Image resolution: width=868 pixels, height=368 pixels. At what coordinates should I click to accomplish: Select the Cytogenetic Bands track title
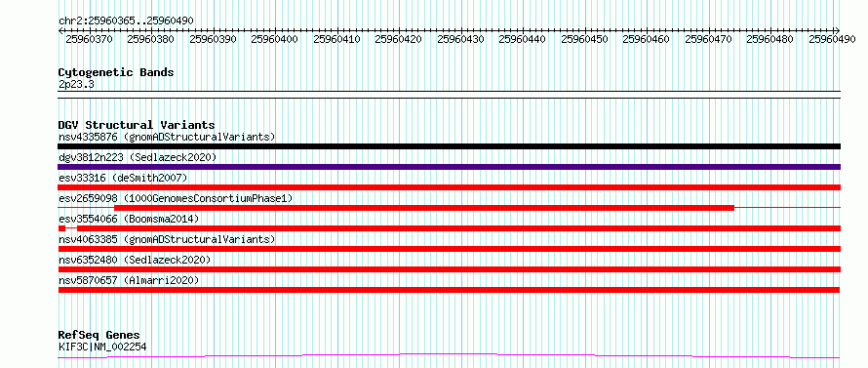[116, 72]
